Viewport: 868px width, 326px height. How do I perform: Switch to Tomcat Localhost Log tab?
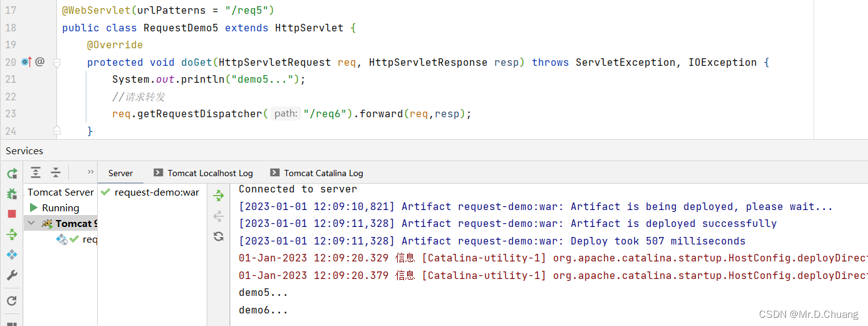(x=210, y=173)
